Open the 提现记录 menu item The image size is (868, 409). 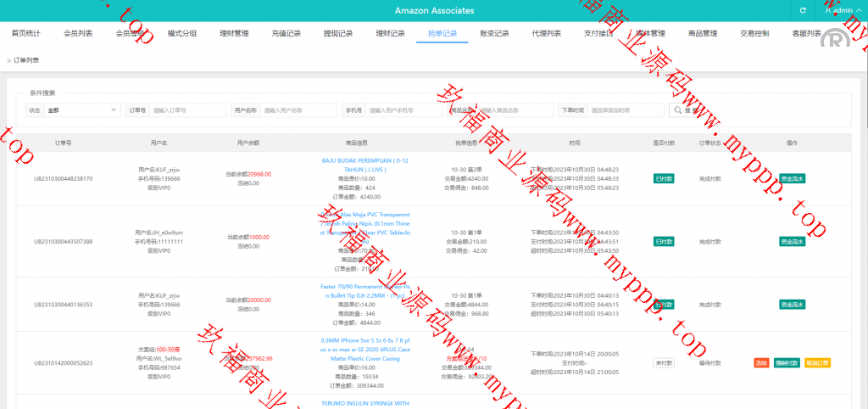338,34
